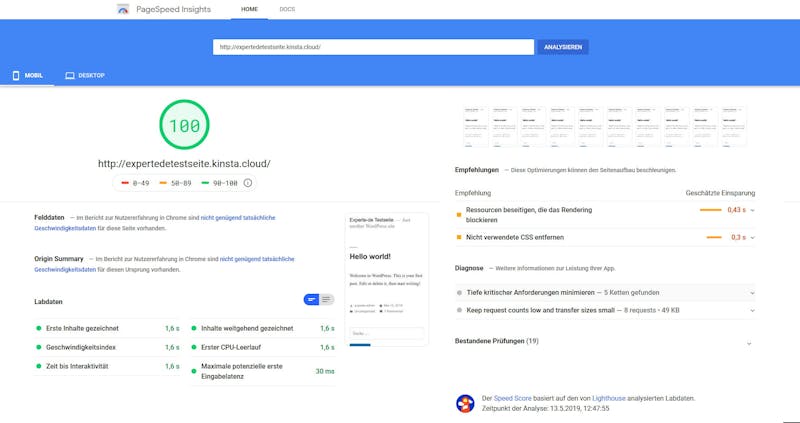The height and width of the screenshot is (423, 800).
Task: Click the first filmstrip screenshot thumbnail
Action: 477,127
